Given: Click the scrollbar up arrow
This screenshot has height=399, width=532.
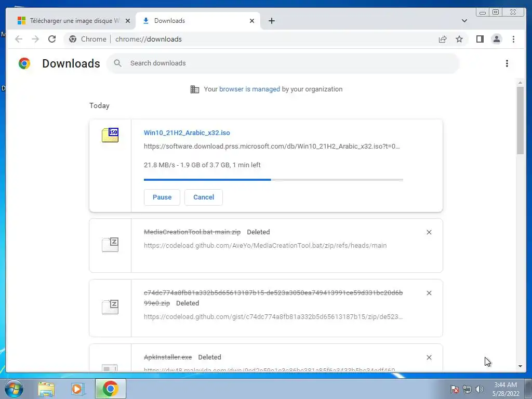Looking at the screenshot, I should pos(520,83).
